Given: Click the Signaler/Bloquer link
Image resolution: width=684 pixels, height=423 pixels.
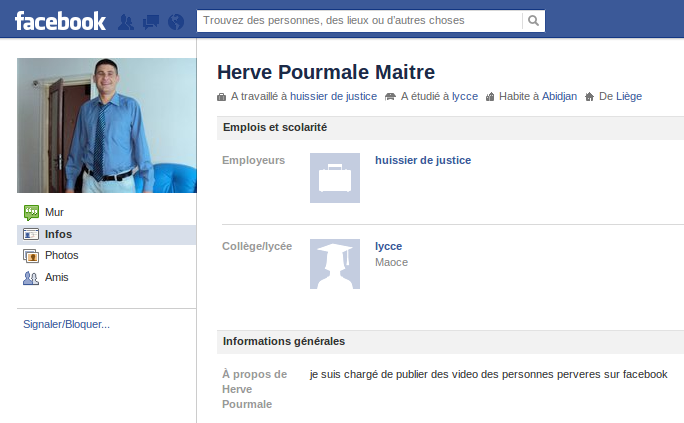Looking at the screenshot, I should pos(66,324).
